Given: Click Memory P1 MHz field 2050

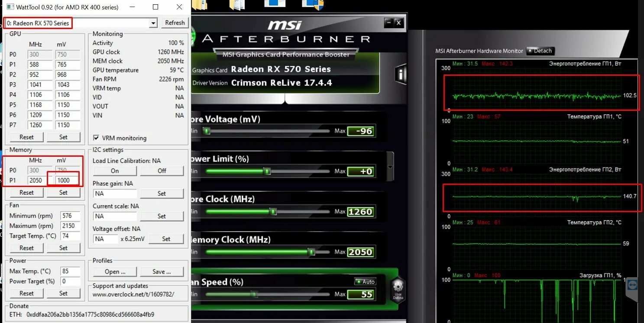Looking at the screenshot, I should (x=40, y=180).
